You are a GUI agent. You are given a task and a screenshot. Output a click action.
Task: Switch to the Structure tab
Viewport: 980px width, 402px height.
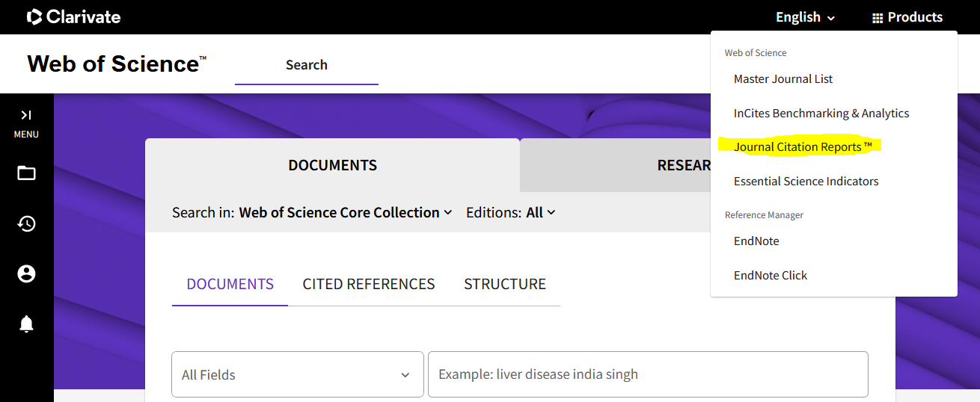(505, 284)
